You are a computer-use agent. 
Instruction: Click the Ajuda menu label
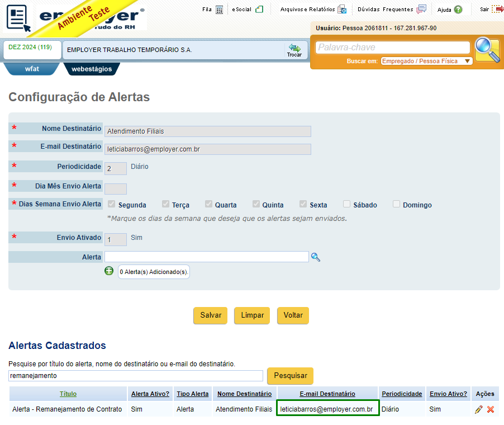pyautogui.click(x=444, y=10)
